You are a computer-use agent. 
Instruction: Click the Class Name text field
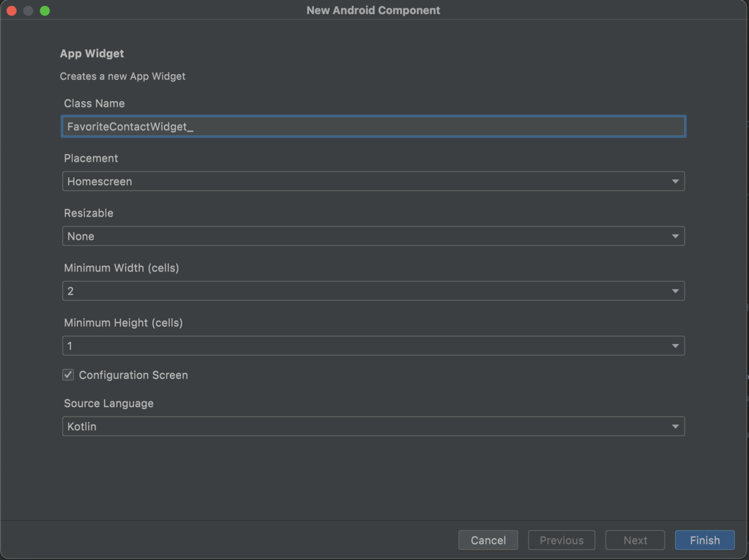(373, 127)
